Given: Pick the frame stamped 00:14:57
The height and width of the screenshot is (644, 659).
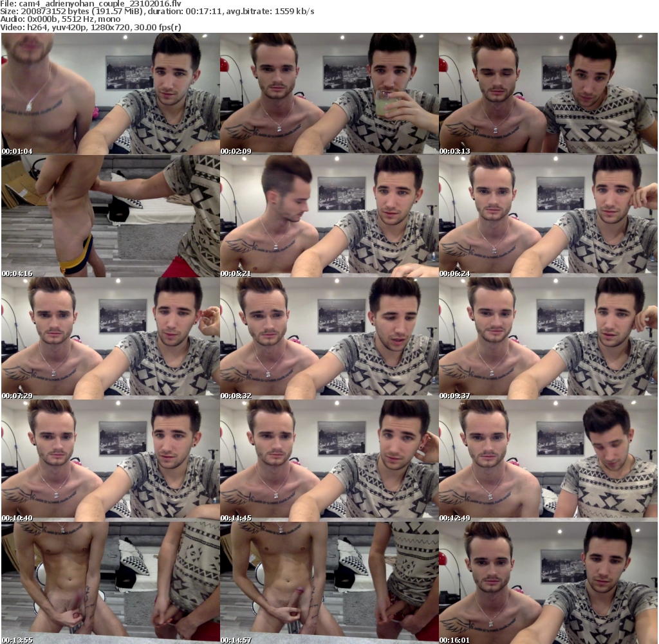Looking at the screenshot, I should (x=329, y=583).
